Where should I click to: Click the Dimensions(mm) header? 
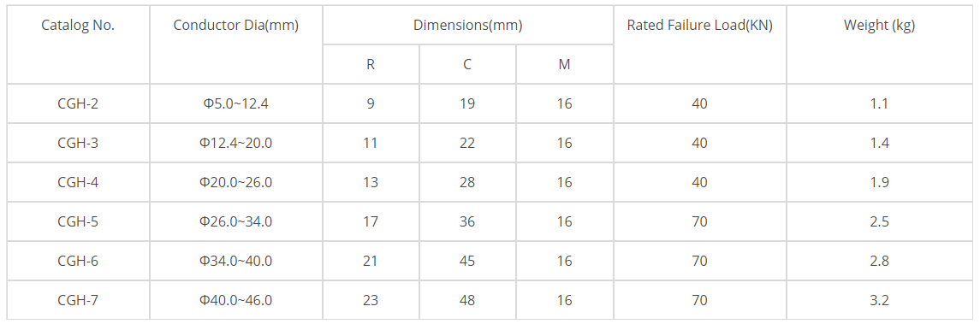467,26
